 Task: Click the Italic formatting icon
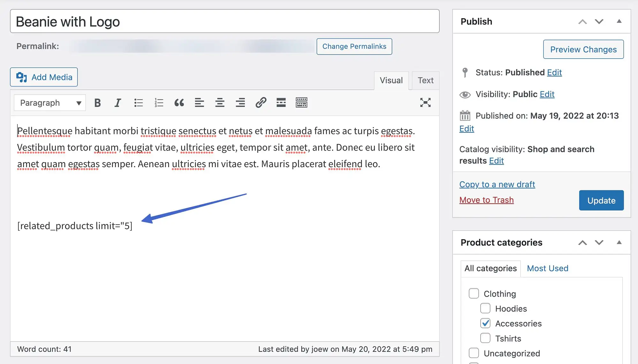point(118,102)
